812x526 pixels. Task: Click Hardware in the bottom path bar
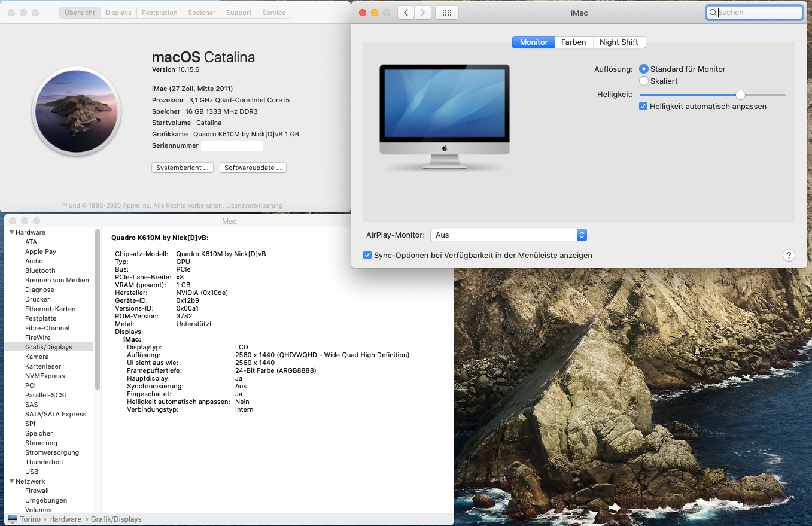coord(65,519)
